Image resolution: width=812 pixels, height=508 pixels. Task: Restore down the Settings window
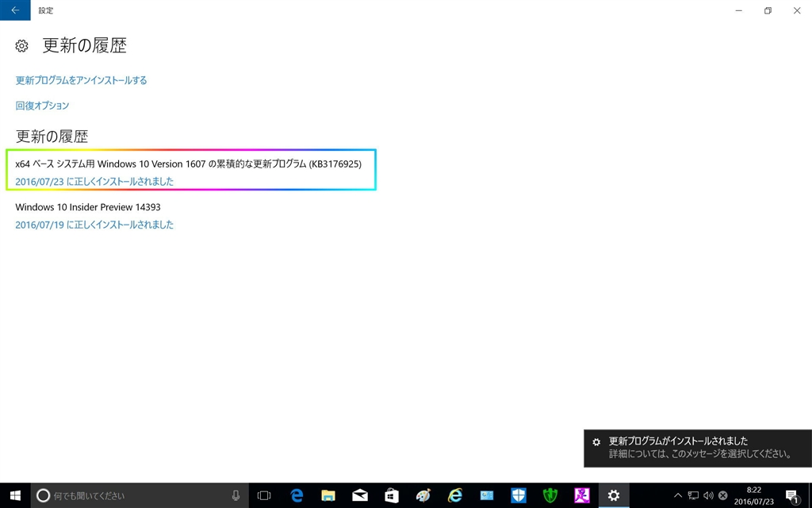click(x=768, y=10)
